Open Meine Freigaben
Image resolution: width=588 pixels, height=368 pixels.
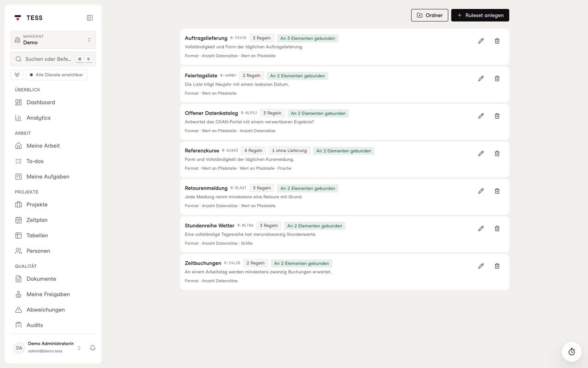click(x=53, y=294)
